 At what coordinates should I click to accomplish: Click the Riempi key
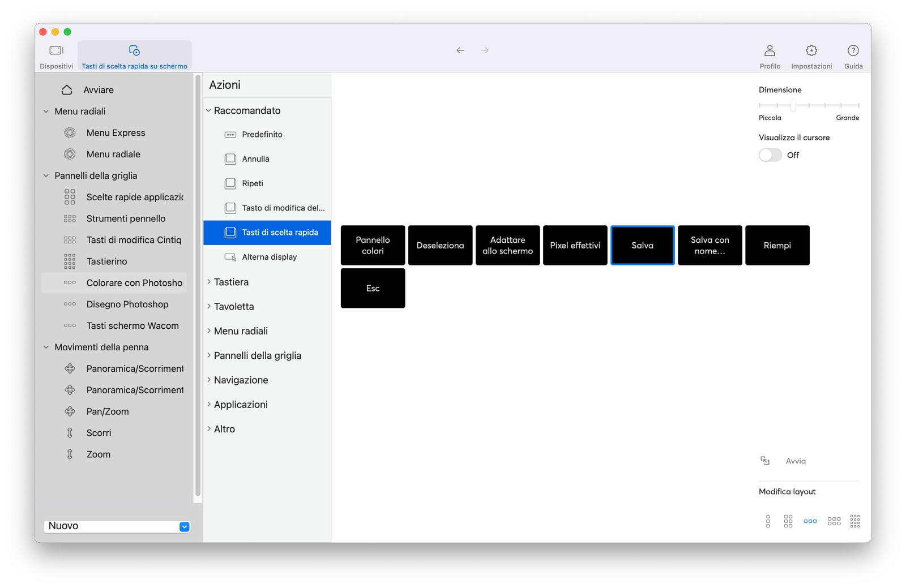(x=777, y=245)
